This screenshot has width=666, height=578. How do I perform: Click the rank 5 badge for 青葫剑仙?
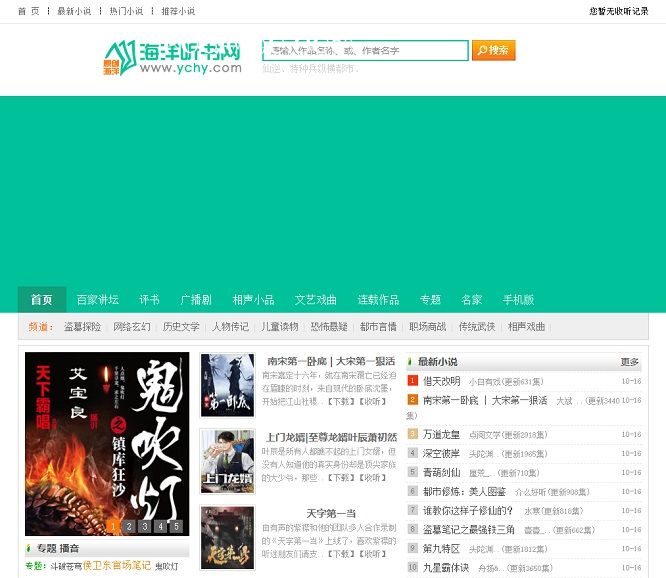412,472
